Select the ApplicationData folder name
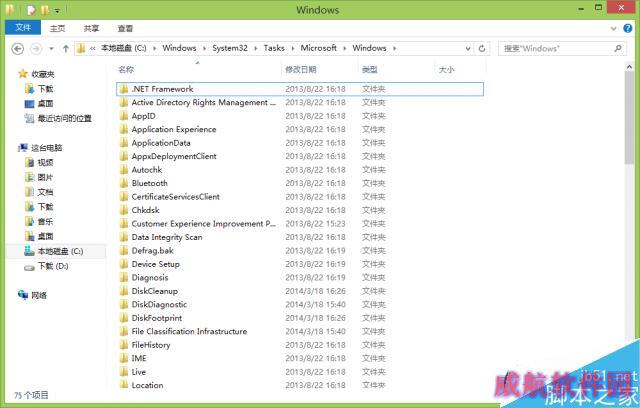 (x=161, y=143)
